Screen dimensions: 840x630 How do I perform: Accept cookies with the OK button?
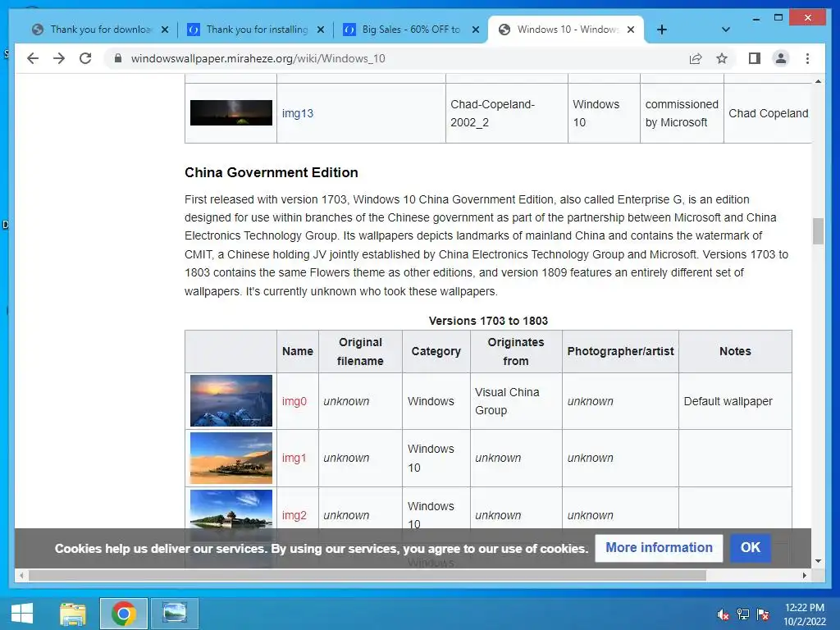click(x=750, y=547)
